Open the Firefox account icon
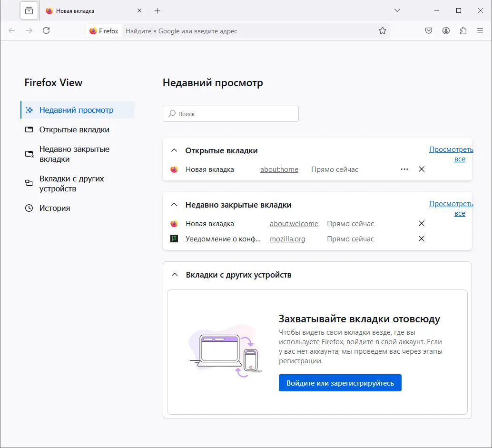The width and height of the screenshot is (492, 448). (446, 31)
